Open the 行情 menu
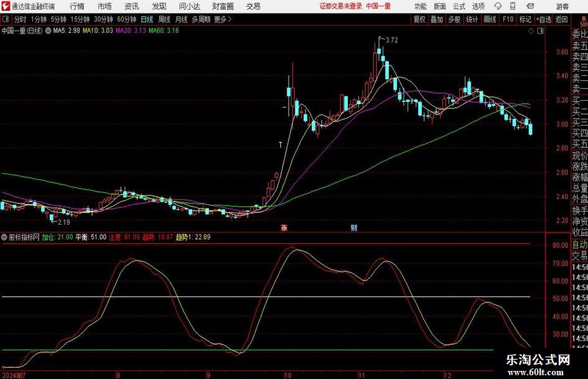The image size is (588, 379). click(77, 6)
